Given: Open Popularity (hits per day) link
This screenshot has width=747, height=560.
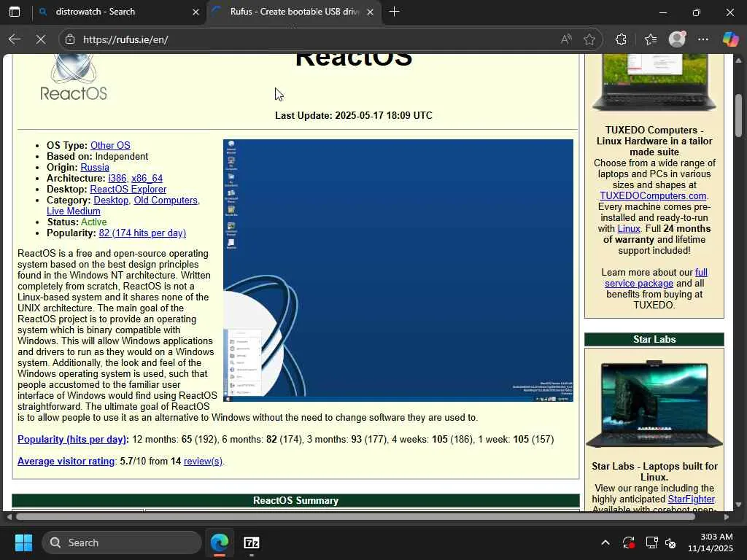Looking at the screenshot, I should 72,439.
